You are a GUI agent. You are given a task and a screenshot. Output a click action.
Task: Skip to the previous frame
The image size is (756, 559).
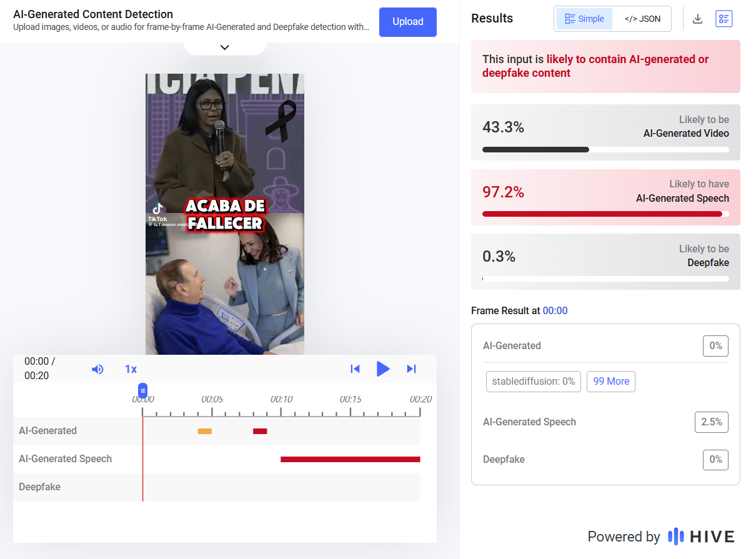(355, 369)
